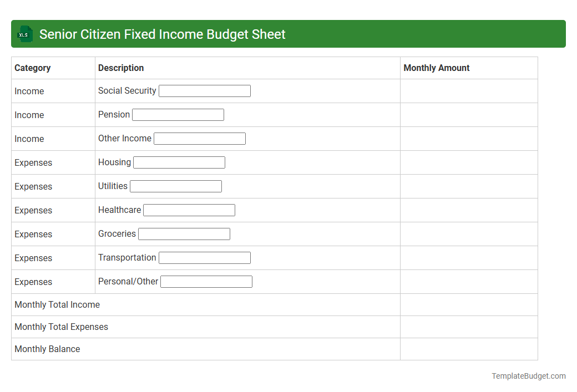
Task: Open the TemplateBudget.com link
Action: click(x=528, y=376)
